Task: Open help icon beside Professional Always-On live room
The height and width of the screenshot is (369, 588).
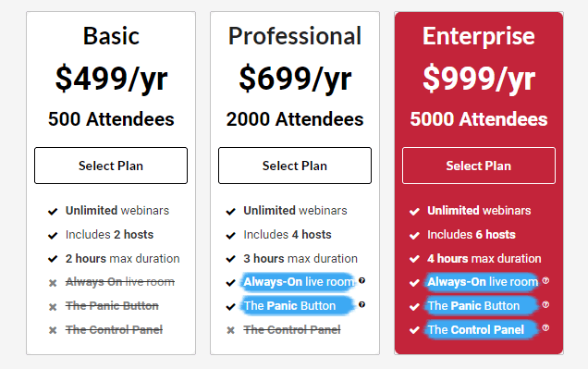Action: (x=361, y=280)
